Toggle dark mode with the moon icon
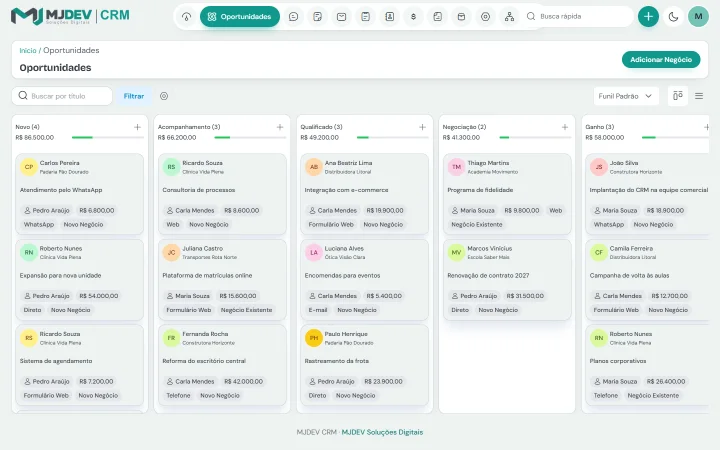Image resolution: width=720 pixels, height=450 pixels. pyautogui.click(x=673, y=17)
